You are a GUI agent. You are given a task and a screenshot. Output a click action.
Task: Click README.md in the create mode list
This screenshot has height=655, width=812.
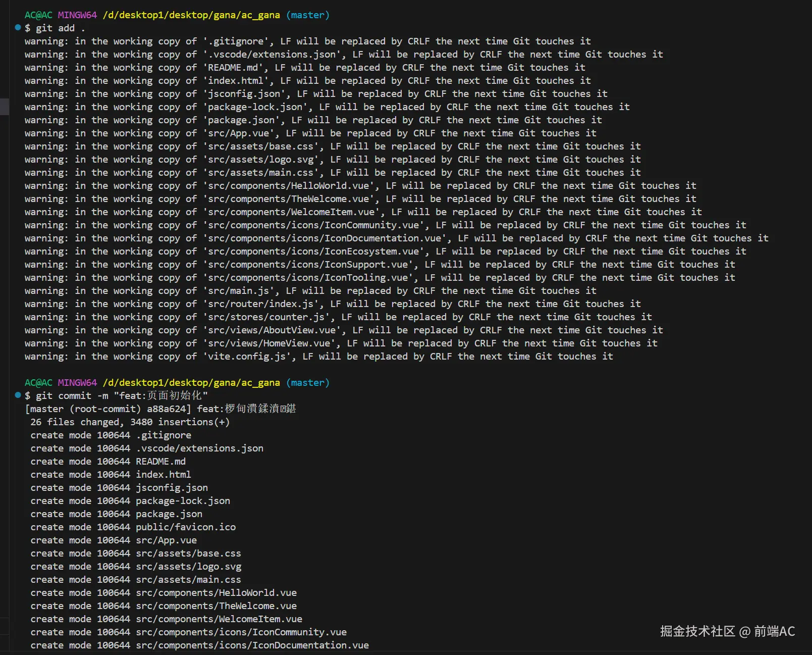tap(160, 462)
